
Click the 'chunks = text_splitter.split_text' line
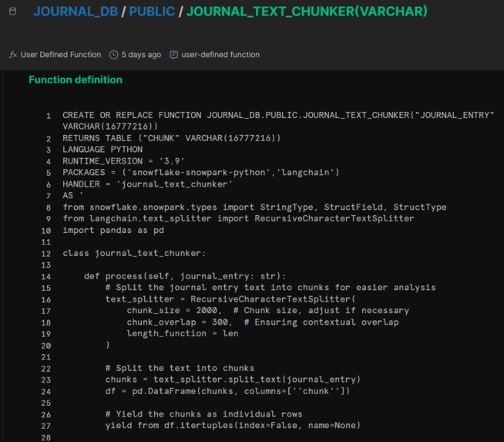coord(233,380)
